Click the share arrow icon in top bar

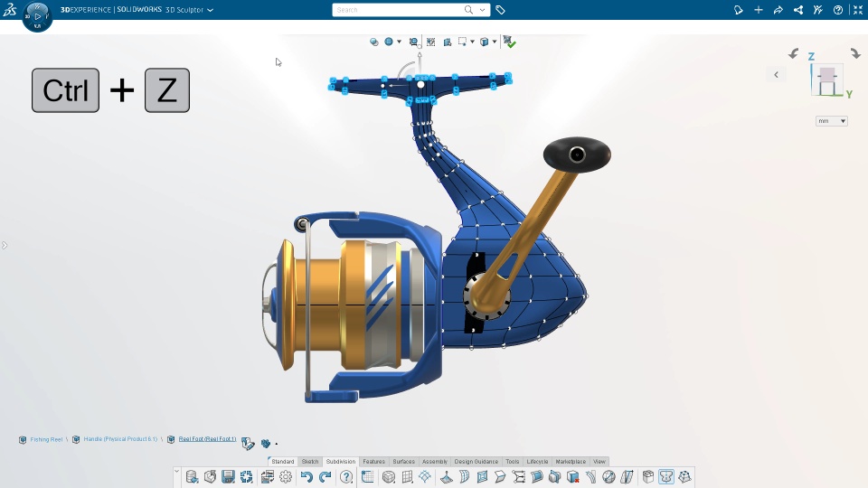(778, 10)
